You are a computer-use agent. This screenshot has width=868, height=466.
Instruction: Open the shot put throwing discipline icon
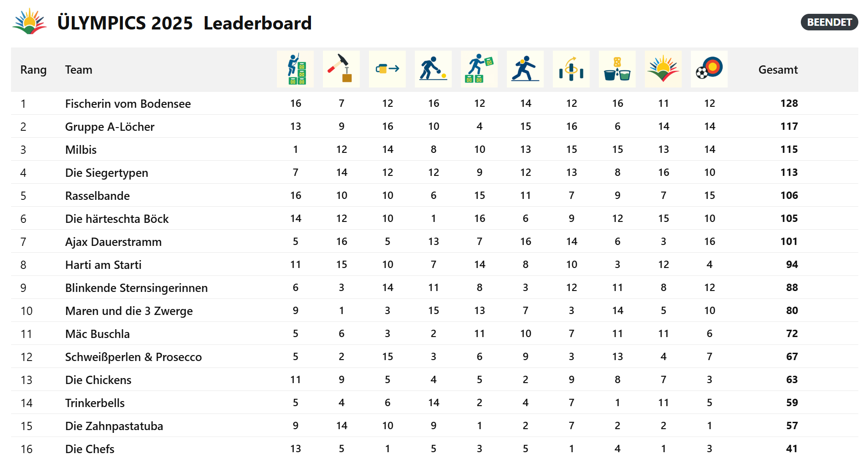(x=525, y=69)
